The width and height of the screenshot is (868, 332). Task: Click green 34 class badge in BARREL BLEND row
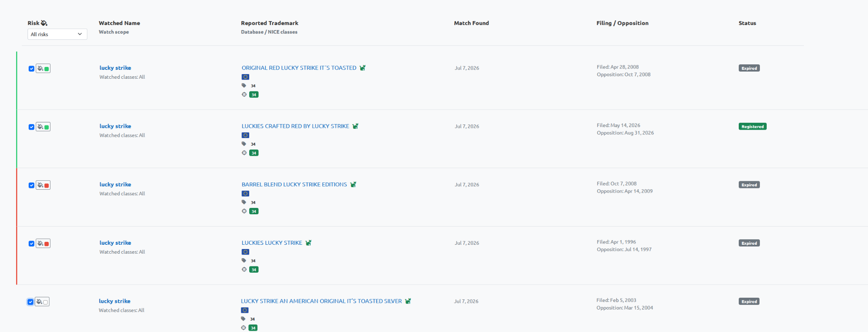point(254,211)
